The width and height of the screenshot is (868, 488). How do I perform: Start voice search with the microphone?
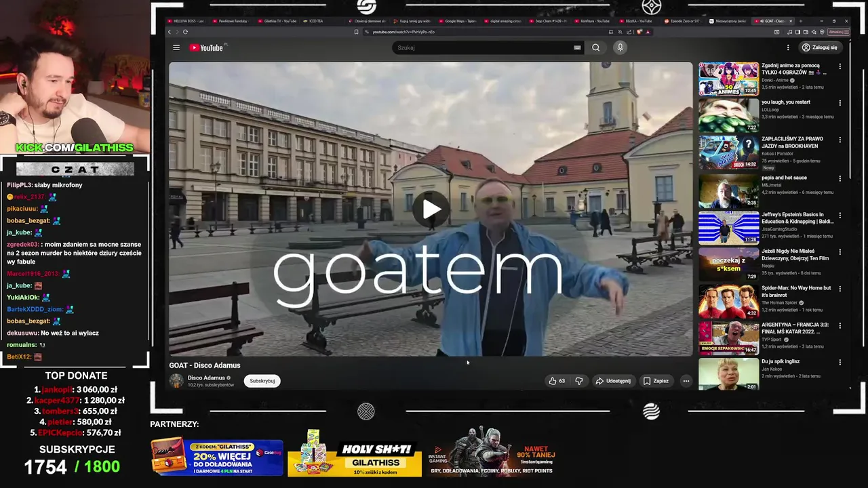coord(620,47)
